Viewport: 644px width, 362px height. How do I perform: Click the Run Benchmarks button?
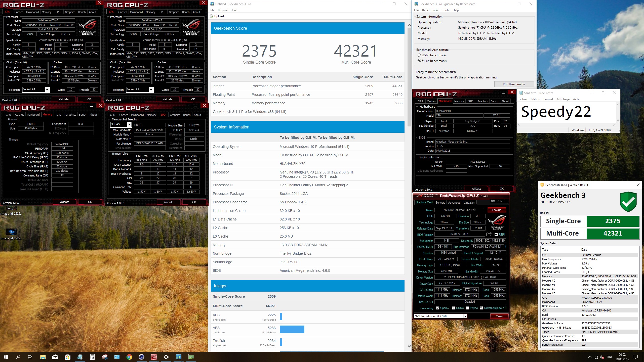click(514, 84)
